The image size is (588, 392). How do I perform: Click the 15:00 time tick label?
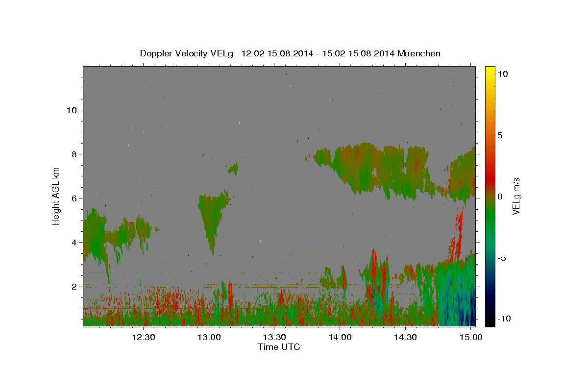pyautogui.click(x=471, y=337)
